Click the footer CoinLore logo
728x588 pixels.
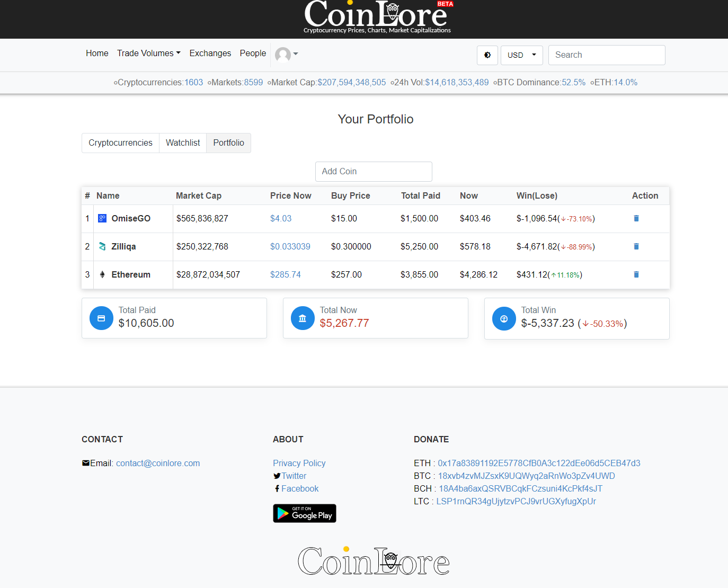374,562
